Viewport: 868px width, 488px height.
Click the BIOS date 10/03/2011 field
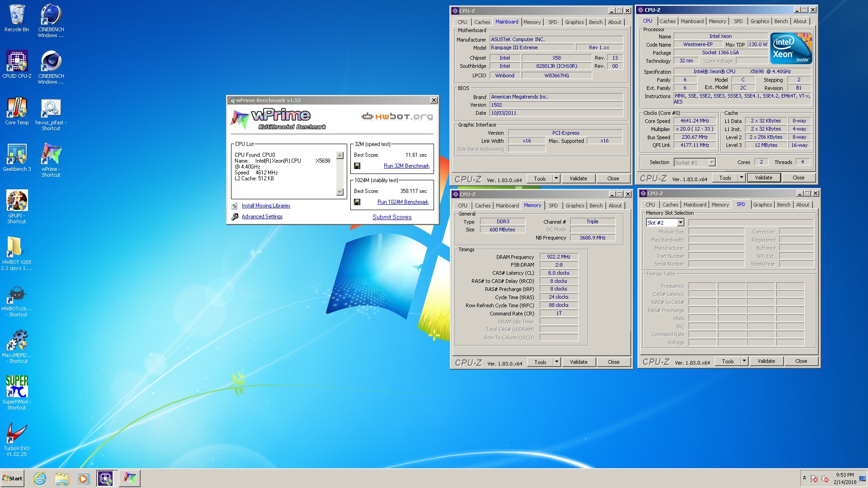[556, 113]
